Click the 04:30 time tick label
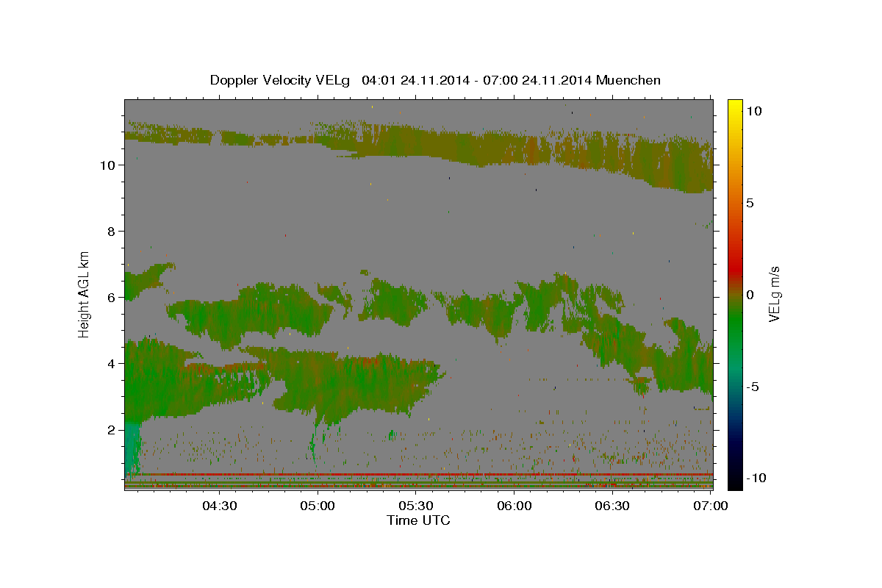 coord(219,506)
